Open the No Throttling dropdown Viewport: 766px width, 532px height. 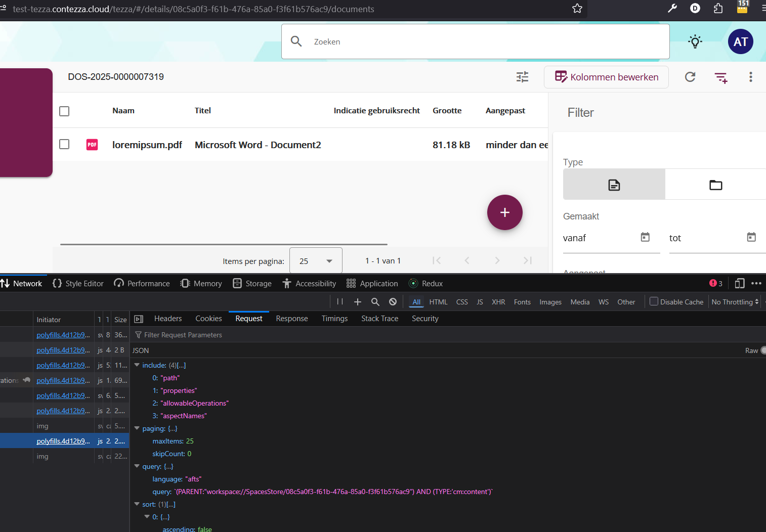tap(735, 302)
